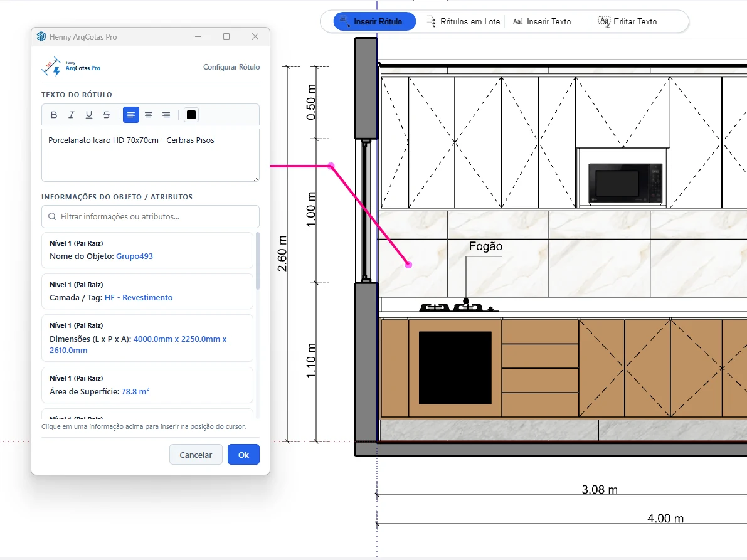The height and width of the screenshot is (560, 747).
Task: Click inside the label text area
Action: coord(151,156)
